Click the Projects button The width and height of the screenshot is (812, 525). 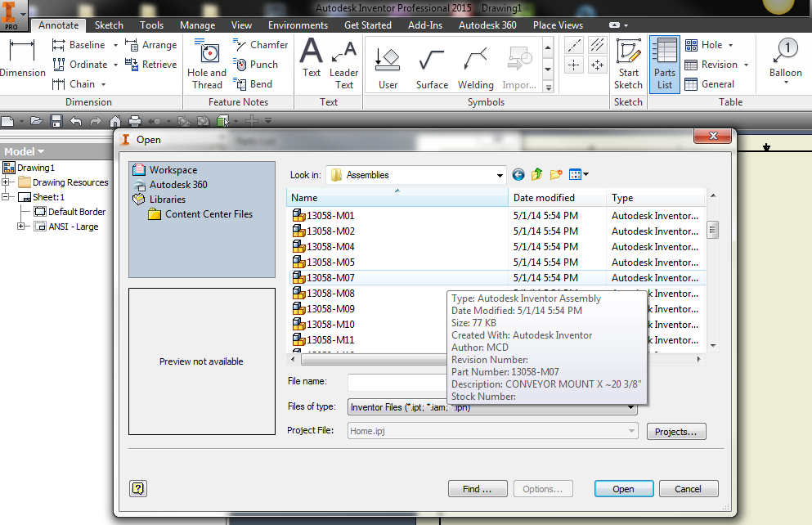click(675, 431)
